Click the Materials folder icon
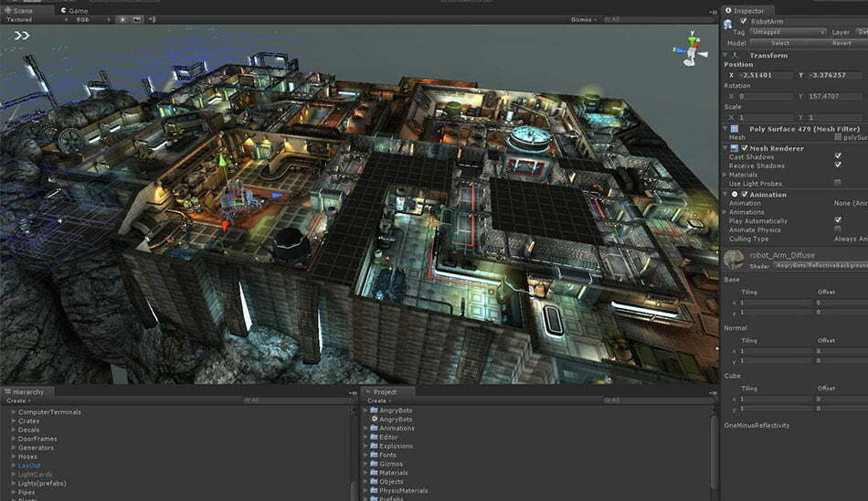The height and width of the screenshot is (501, 868). click(375, 472)
